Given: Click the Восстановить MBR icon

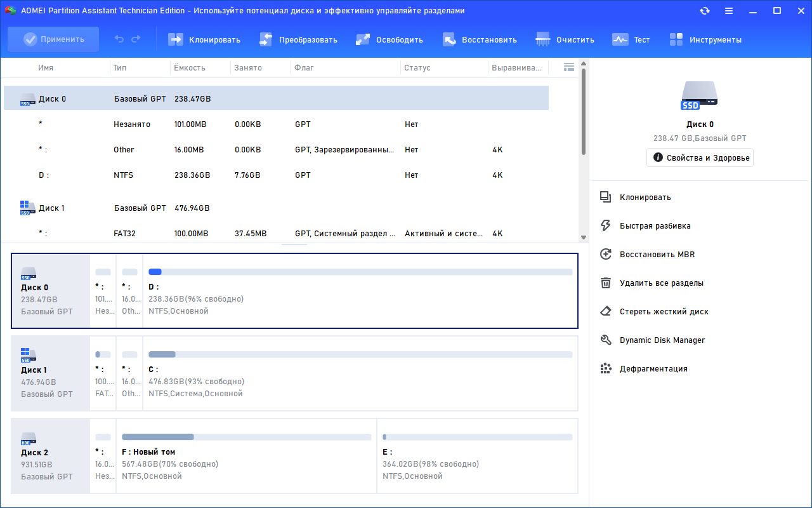Looking at the screenshot, I should (605, 255).
